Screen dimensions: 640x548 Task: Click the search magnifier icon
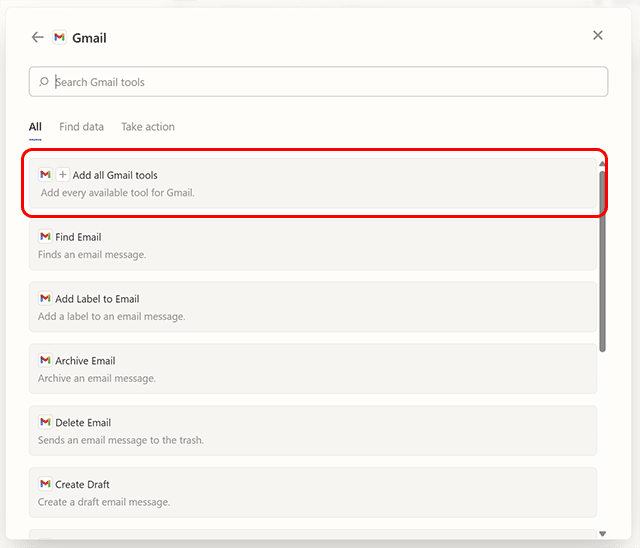pos(44,82)
